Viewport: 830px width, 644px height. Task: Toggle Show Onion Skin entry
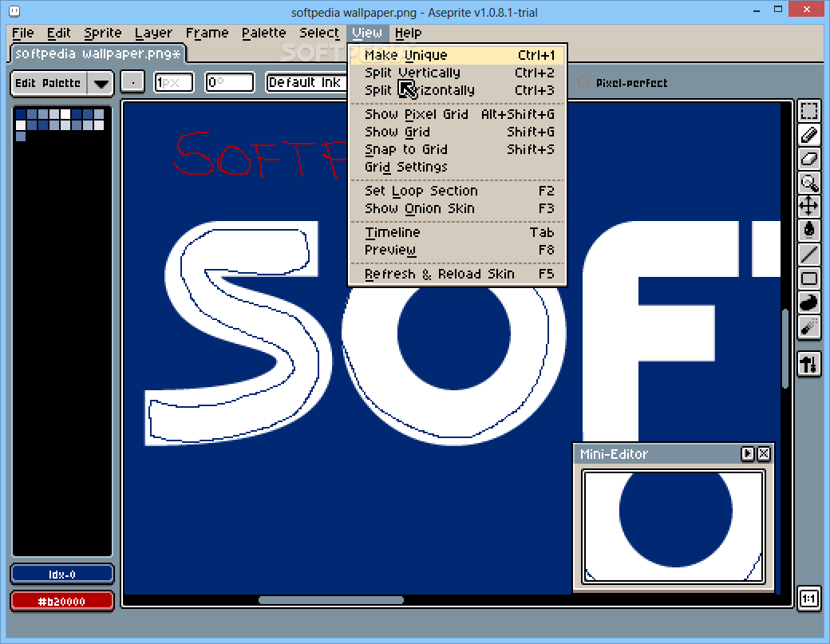point(458,208)
